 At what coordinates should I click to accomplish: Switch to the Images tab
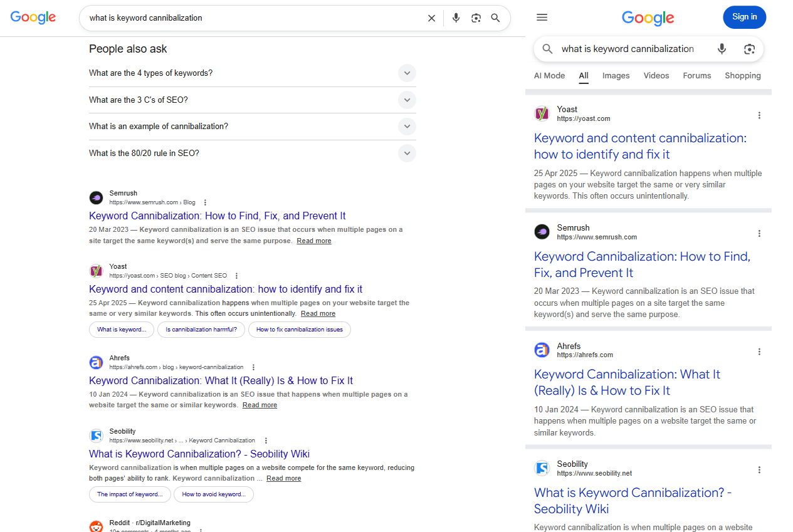[x=616, y=76]
